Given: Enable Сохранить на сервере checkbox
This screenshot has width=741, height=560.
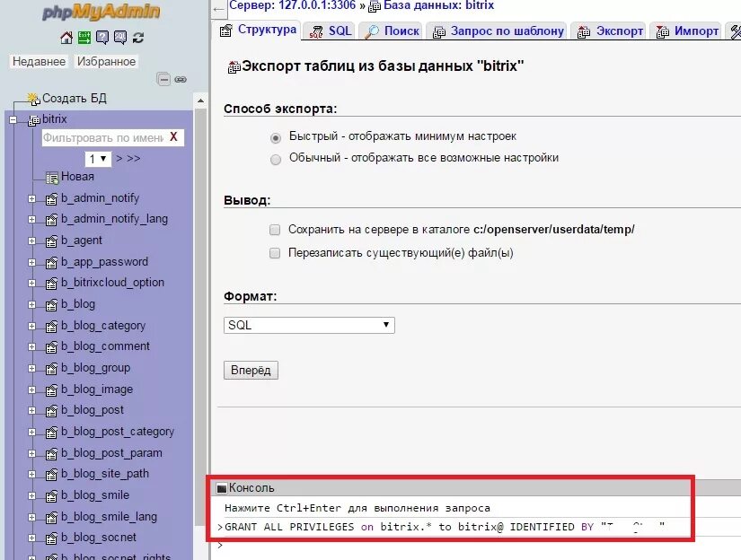Looking at the screenshot, I should coord(275,230).
